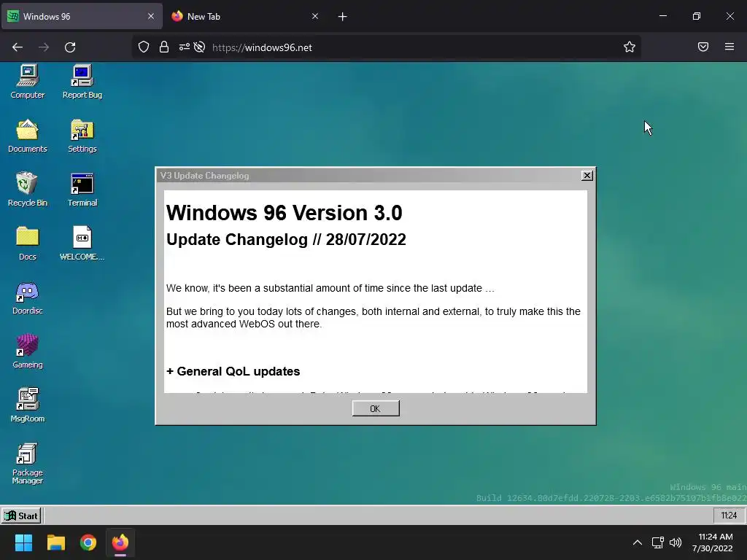Click the blocked autoplay icon in address bar
This screenshot has height=560, width=747.
click(x=200, y=47)
